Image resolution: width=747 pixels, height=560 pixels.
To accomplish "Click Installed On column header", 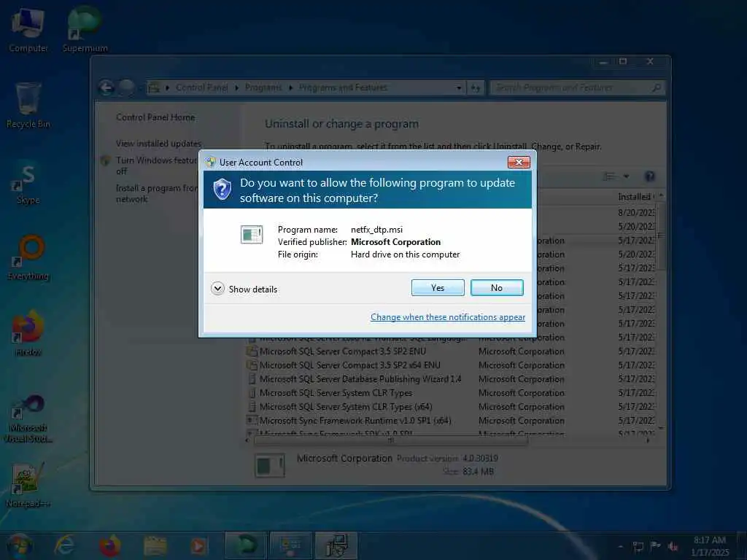I will coord(636,197).
